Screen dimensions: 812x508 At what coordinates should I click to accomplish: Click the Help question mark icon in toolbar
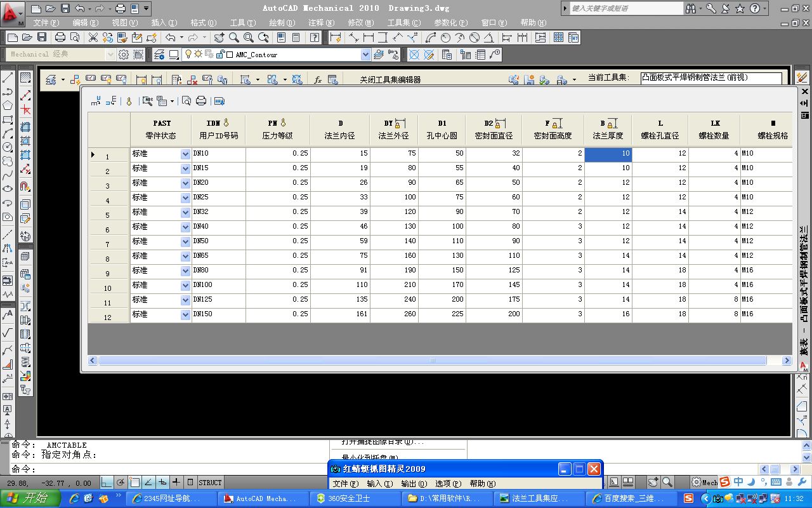[315, 37]
